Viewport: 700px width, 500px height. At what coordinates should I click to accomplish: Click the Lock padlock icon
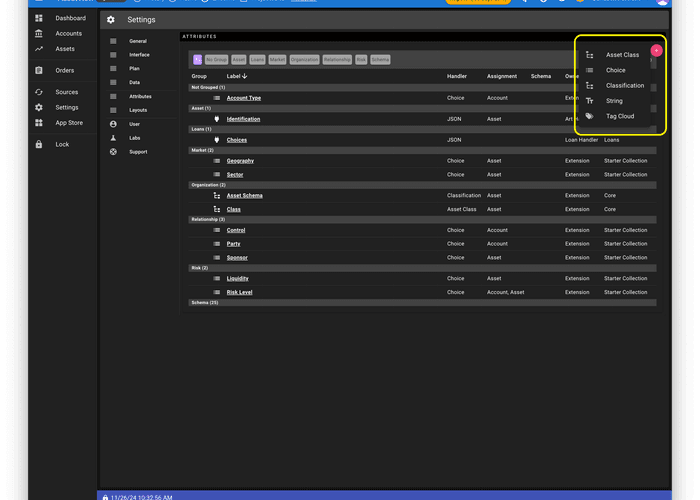coord(39,144)
